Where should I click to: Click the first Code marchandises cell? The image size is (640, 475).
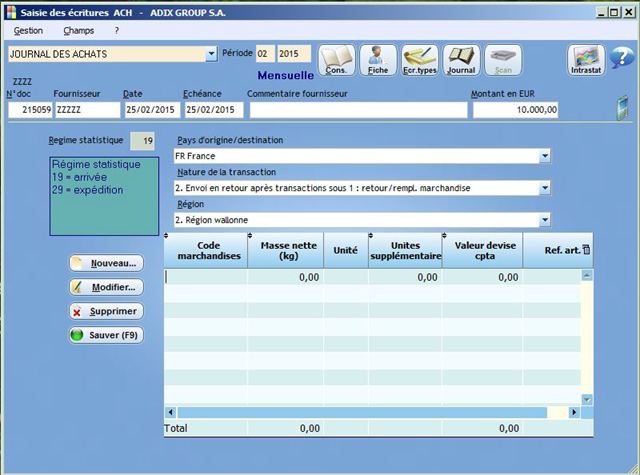(x=206, y=277)
